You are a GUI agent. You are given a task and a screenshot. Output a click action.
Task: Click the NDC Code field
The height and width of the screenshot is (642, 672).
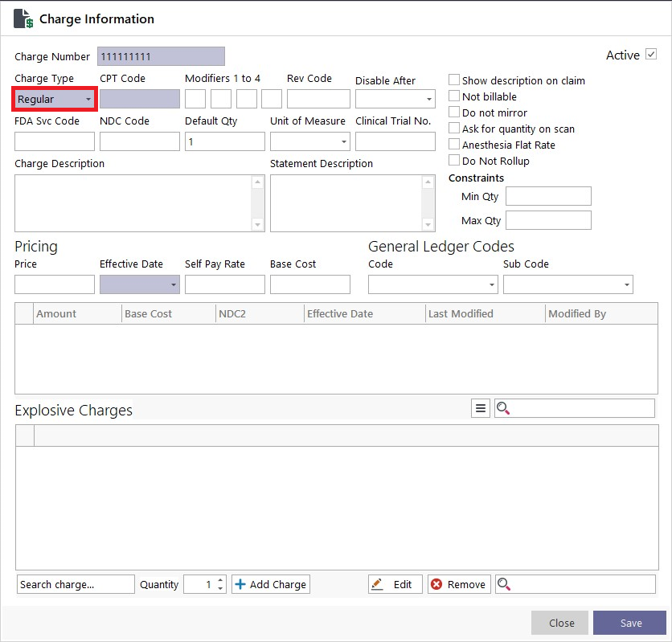[140, 141]
